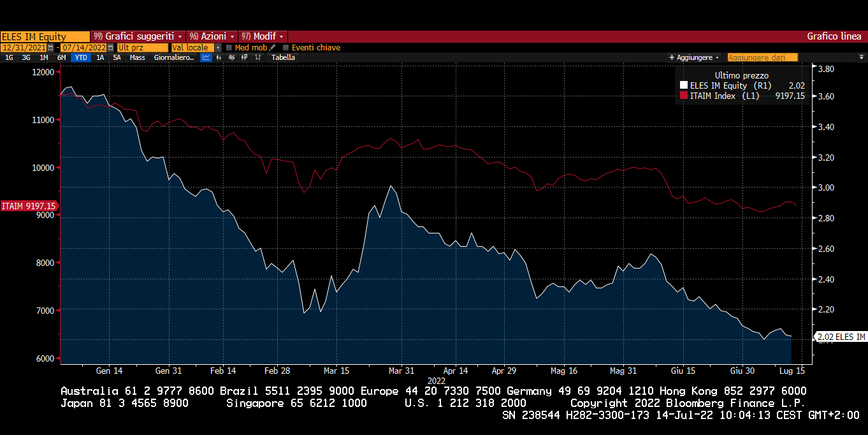The width and height of the screenshot is (868, 435).
Task: Click the fourth chart style icon
Action: 244,57
